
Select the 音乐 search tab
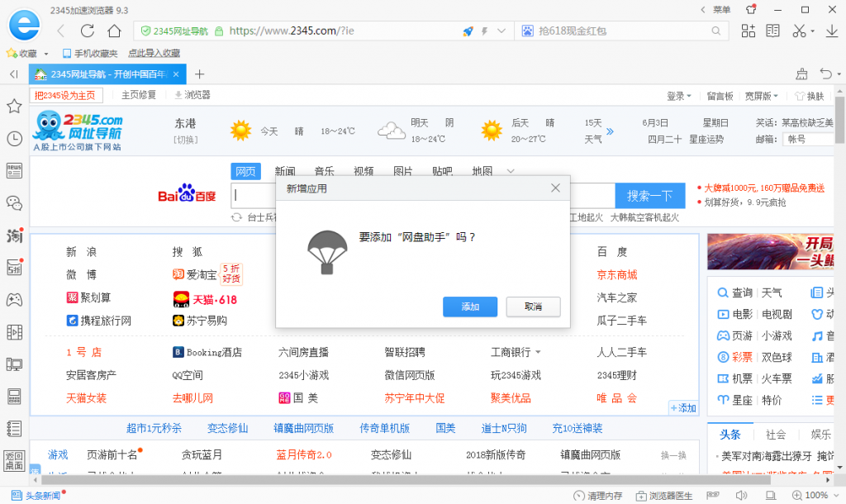[324, 171]
